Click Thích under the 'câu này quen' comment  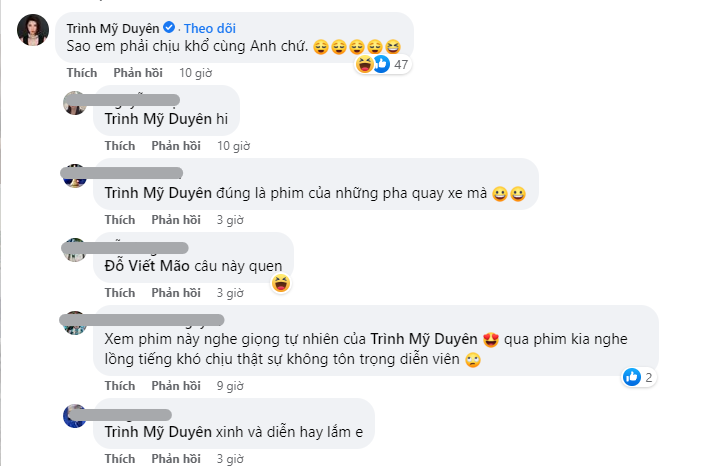click(120, 293)
